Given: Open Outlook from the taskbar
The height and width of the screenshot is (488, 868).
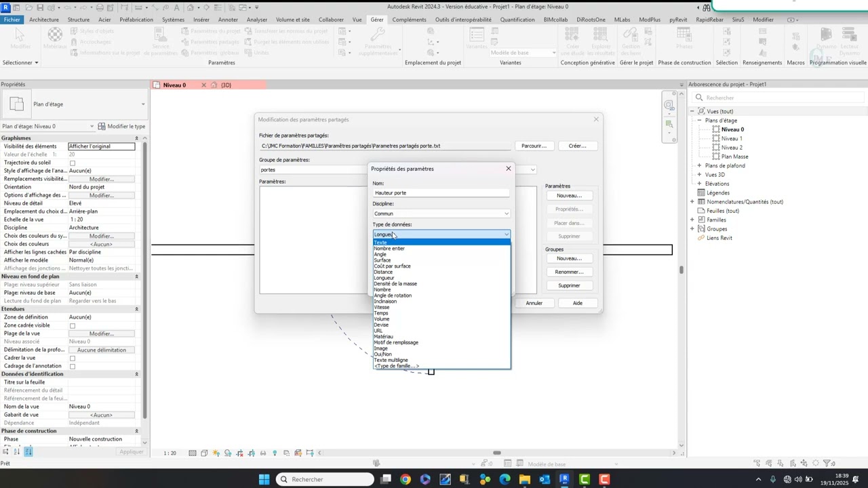Looking at the screenshot, I should [x=545, y=479].
